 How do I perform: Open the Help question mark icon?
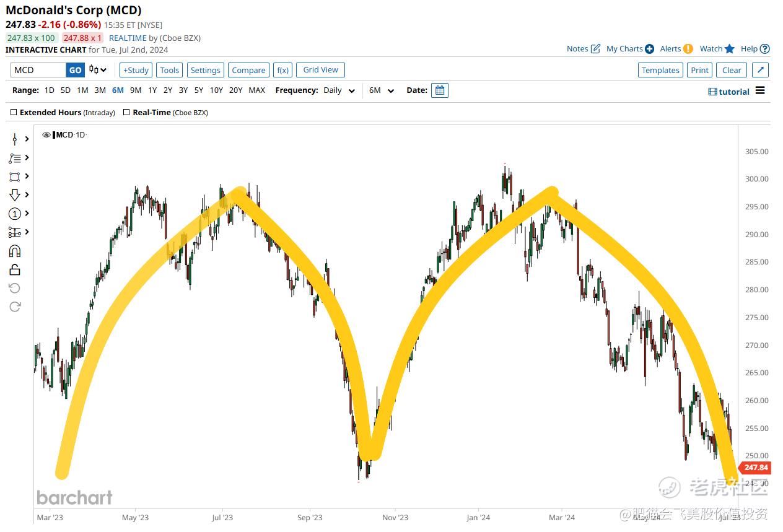(x=765, y=49)
